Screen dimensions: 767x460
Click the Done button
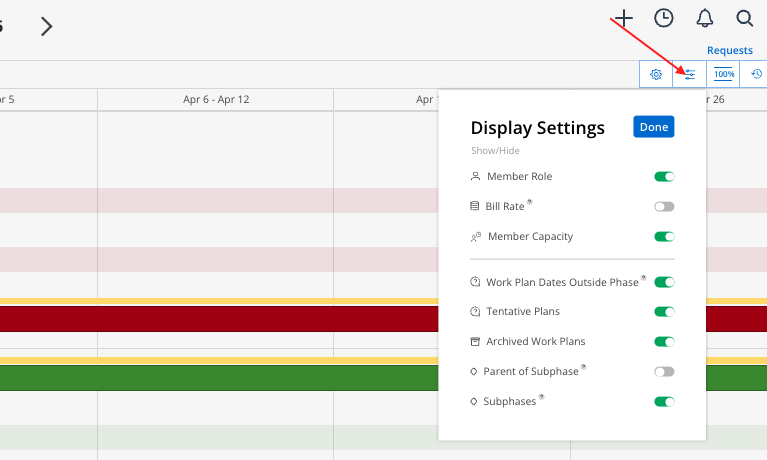pos(654,127)
